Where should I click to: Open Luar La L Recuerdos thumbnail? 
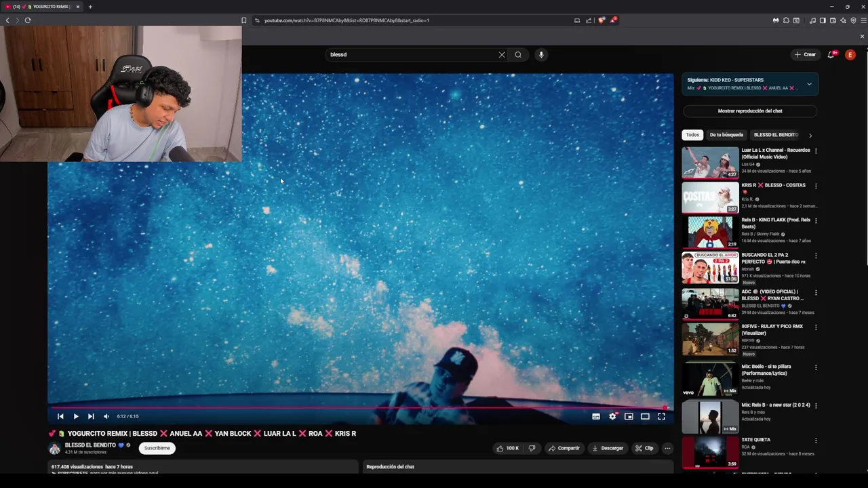point(710,163)
